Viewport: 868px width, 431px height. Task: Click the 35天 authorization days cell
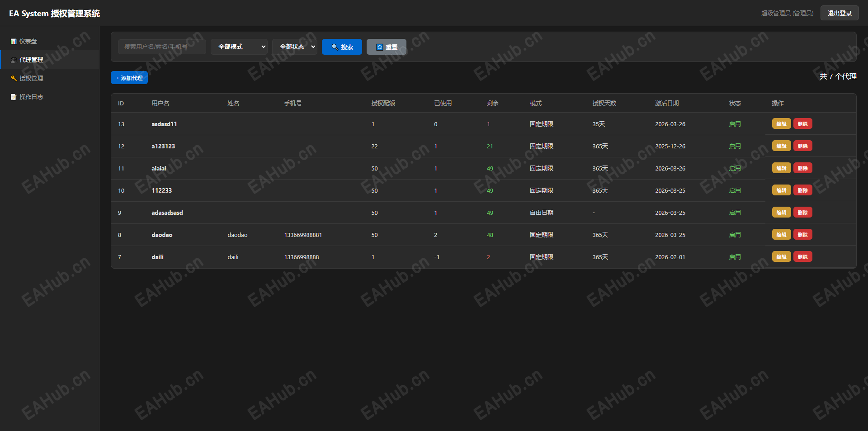[x=599, y=124]
